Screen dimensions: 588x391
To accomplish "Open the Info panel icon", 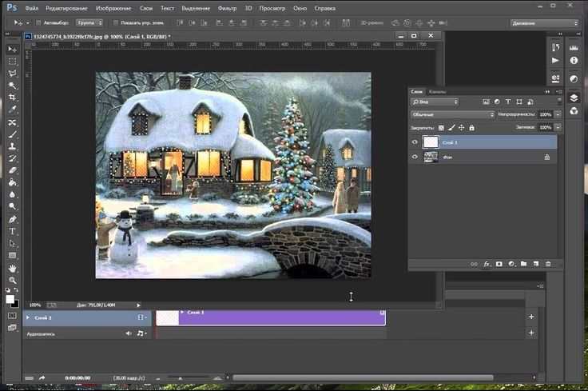I will click(x=574, y=61).
